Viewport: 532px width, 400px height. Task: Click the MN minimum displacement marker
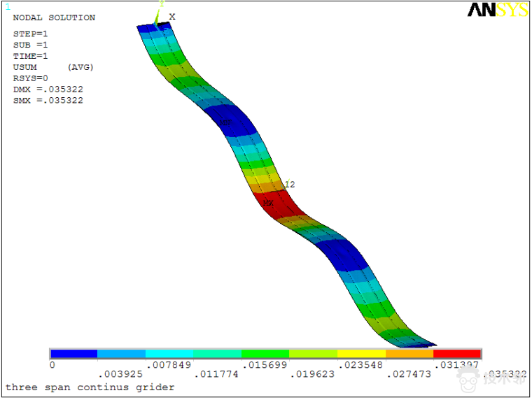225,123
